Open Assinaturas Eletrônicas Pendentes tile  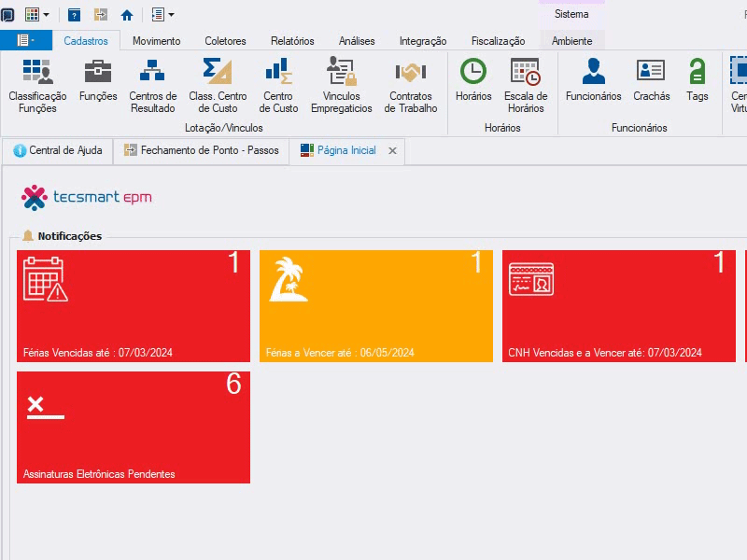click(x=134, y=427)
